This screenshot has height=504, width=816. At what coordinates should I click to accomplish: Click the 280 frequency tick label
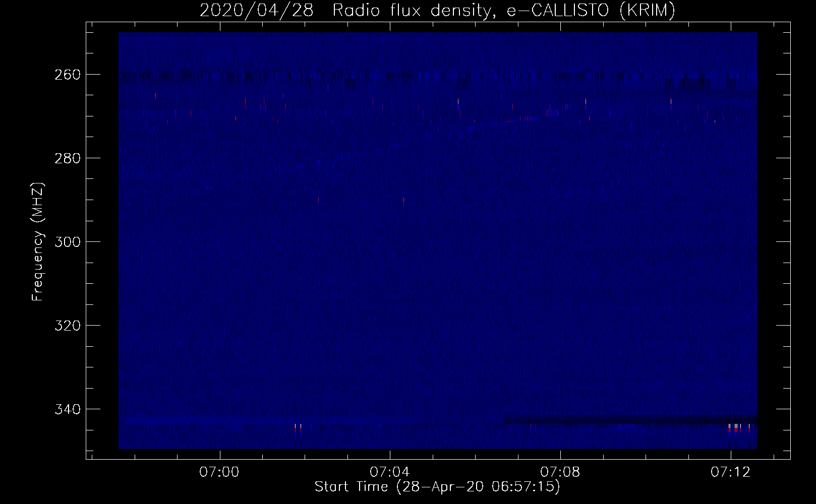click(68, 158)
